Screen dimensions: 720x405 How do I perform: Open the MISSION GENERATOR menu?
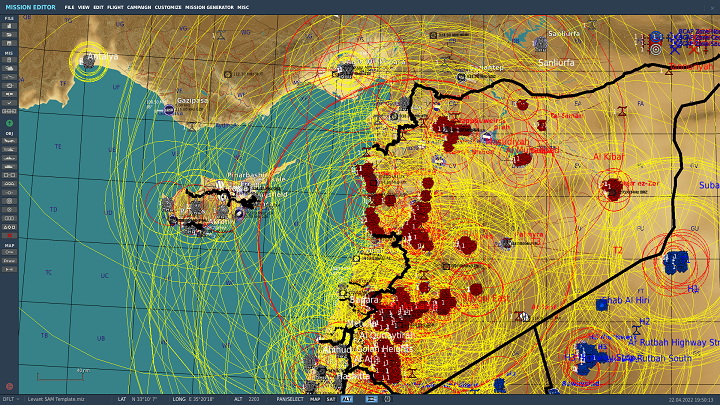209,7
